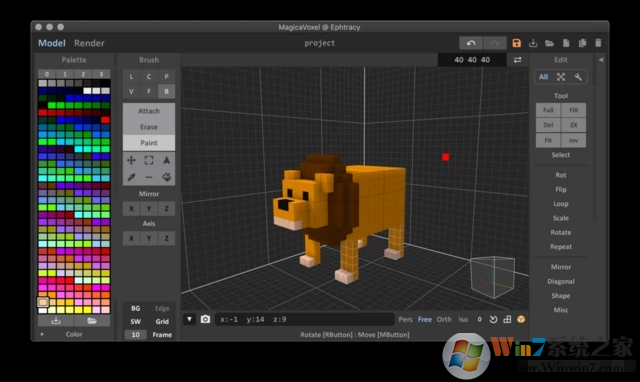The image size is (640, 382).
Task: Delete the model using the trash icon
Action: pyautogui.click(x=598, y=43)
